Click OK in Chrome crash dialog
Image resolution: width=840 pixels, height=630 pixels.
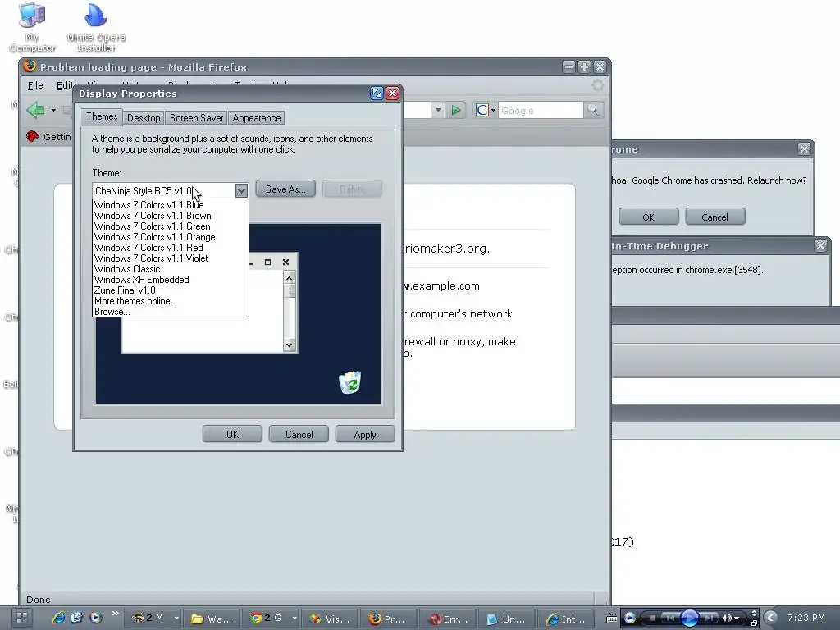pos(648,217)
